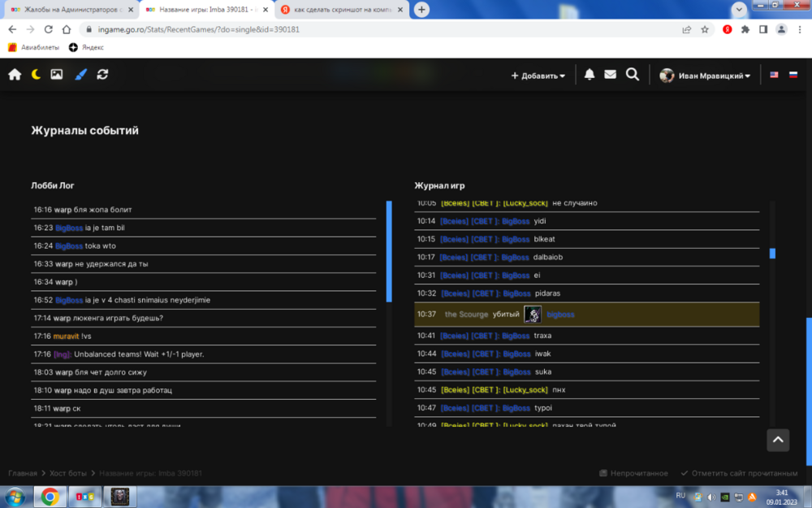The width and height of the screenshot is (812, 508).
Task: Switch to the как сделать скриншот tab
Action: pos(341,10)
